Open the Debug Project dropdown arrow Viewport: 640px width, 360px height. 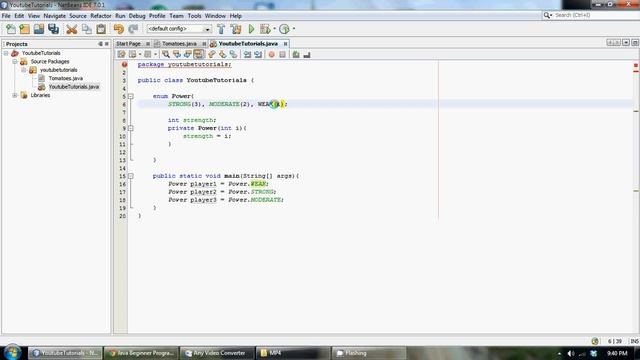coord(274,29)
